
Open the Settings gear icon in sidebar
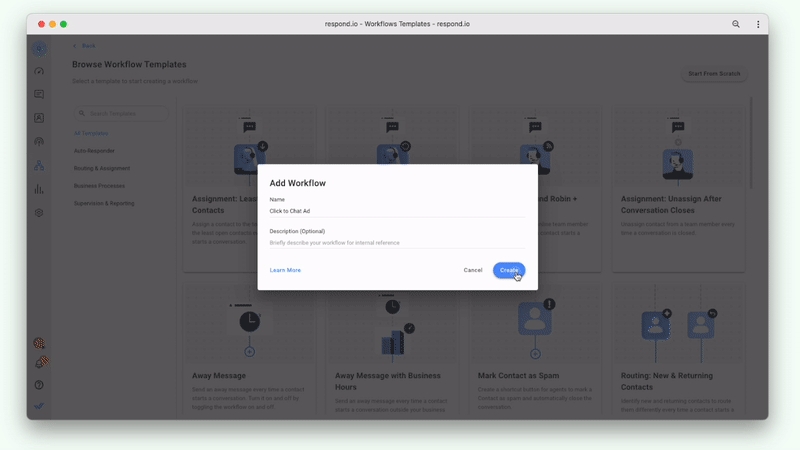coord(39,213)
